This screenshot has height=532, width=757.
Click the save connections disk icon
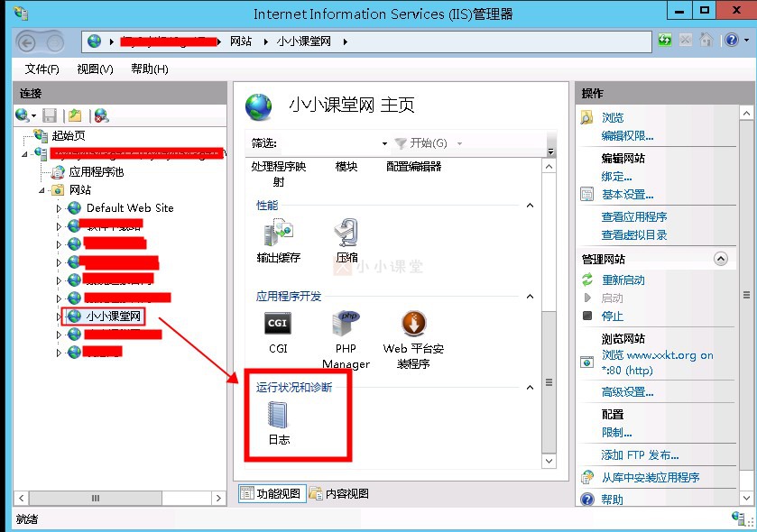pos(50,115)
